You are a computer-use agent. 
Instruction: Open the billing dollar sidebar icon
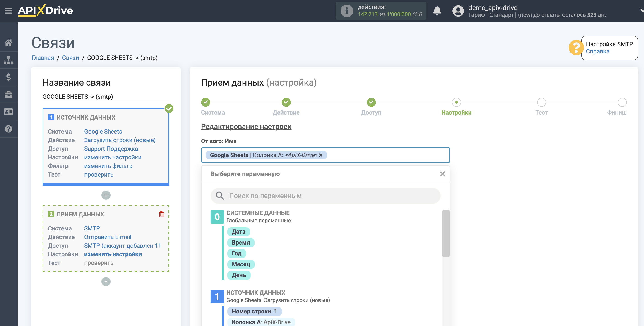tap(9, 77)
